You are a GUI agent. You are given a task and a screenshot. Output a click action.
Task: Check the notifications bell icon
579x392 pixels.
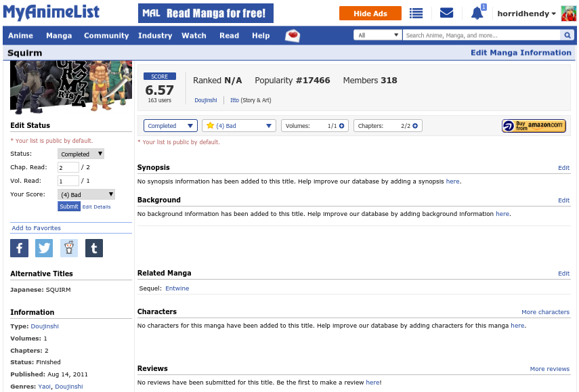click(477, 14)
